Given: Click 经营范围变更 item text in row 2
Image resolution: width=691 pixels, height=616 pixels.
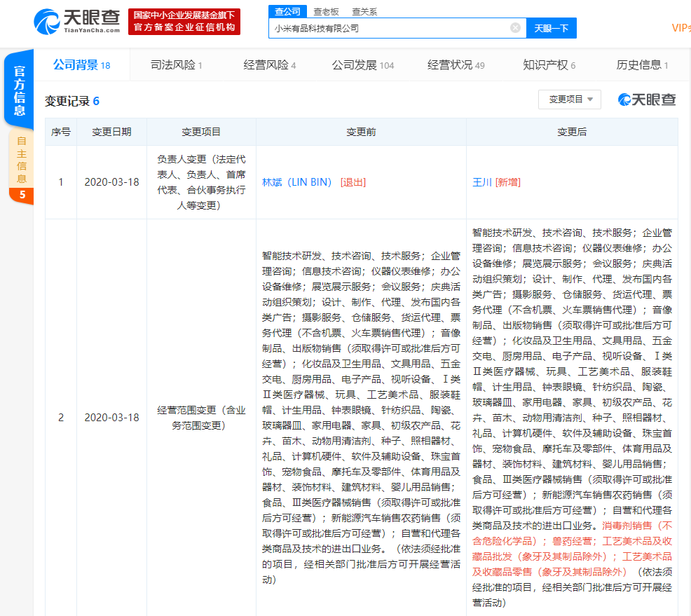Looking at the screenshot, I should point(201,418).
